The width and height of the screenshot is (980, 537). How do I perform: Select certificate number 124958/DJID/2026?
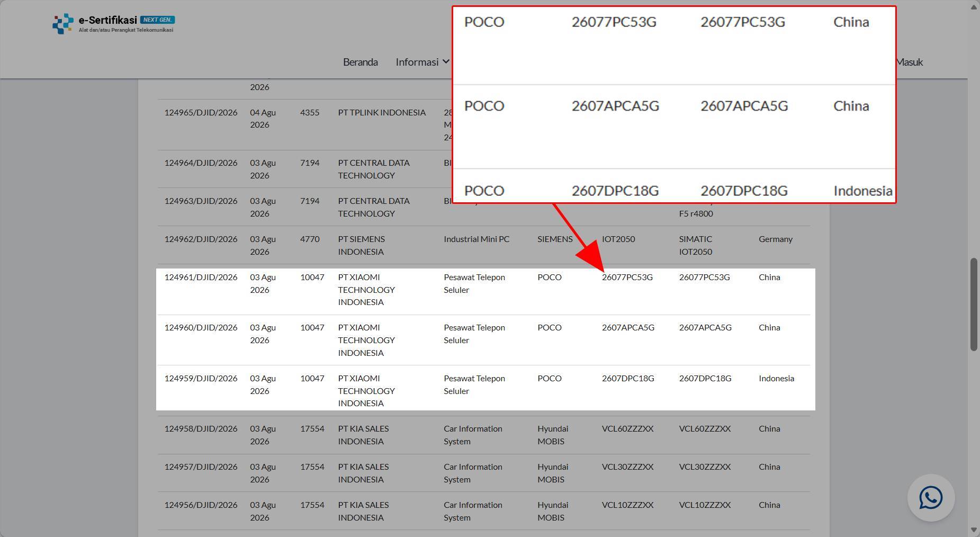coord(201,428)
